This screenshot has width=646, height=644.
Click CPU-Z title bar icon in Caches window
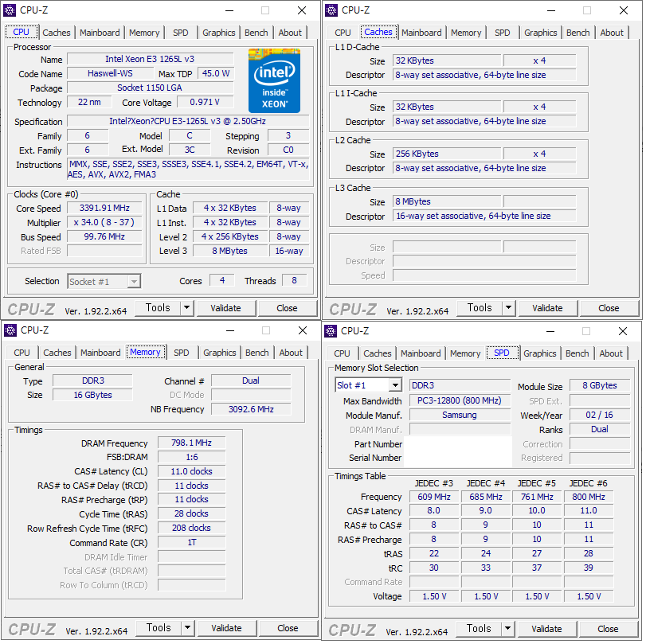[x=331, y=10]
